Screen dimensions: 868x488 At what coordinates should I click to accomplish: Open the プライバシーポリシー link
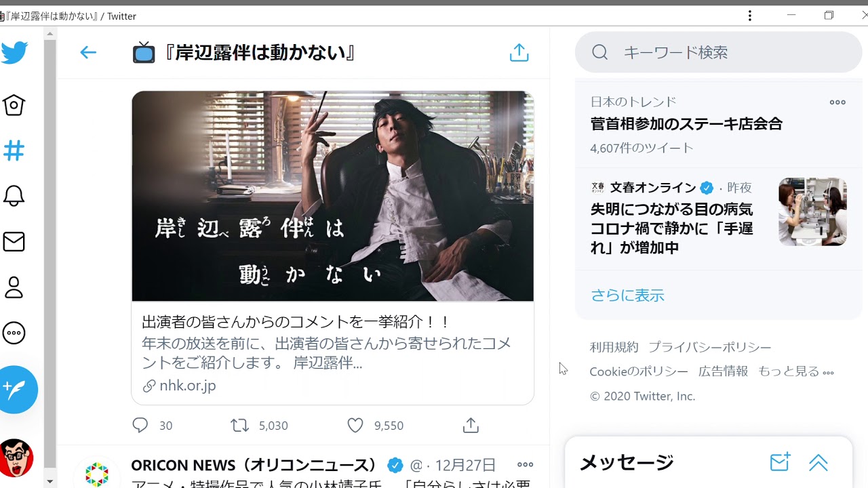point(709,347)
